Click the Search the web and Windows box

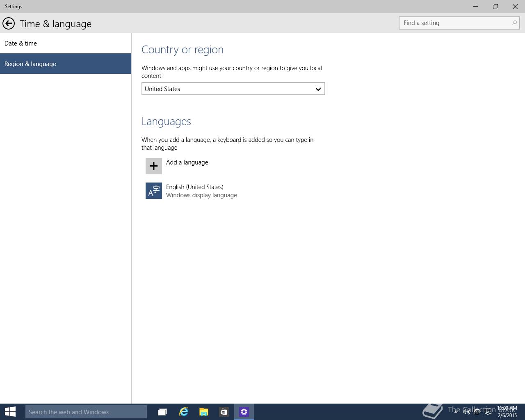tap(86, 412)
